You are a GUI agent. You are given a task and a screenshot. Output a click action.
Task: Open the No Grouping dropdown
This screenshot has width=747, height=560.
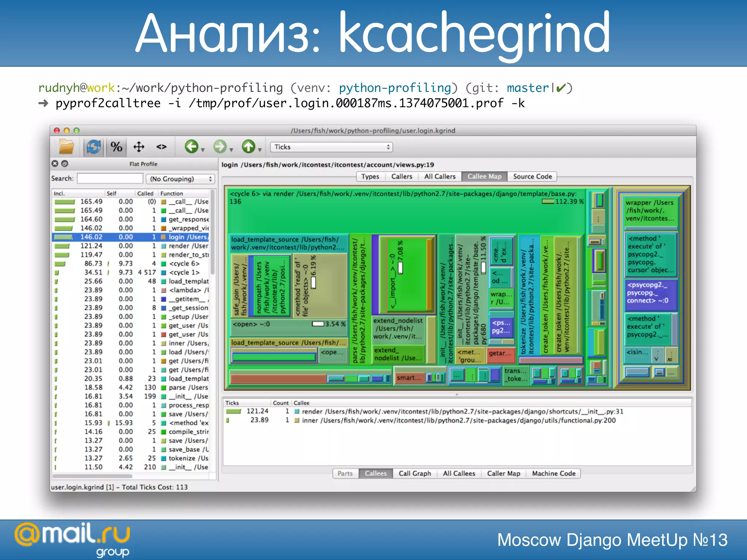[181, 179]
